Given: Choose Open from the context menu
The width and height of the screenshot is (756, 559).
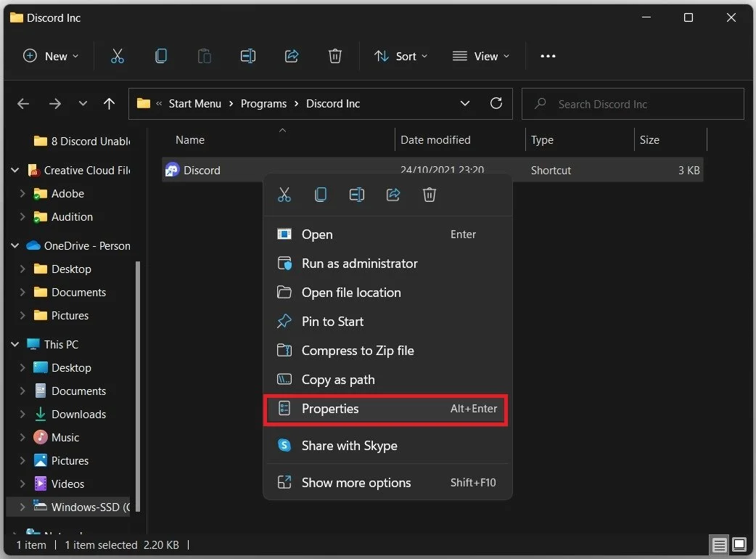Looking at the screenshot, I should click(387, 234).
